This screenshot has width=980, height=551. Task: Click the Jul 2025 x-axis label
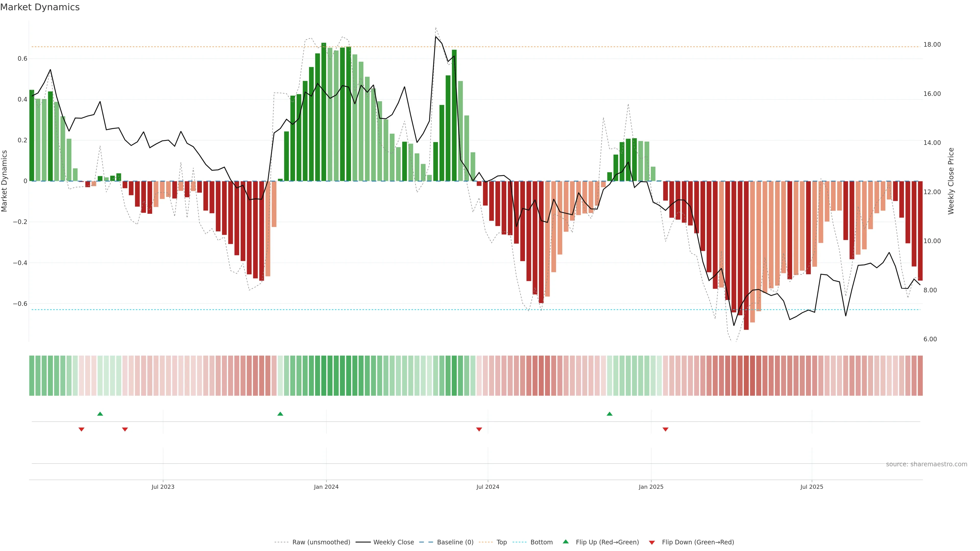click(x=812, y=487)
